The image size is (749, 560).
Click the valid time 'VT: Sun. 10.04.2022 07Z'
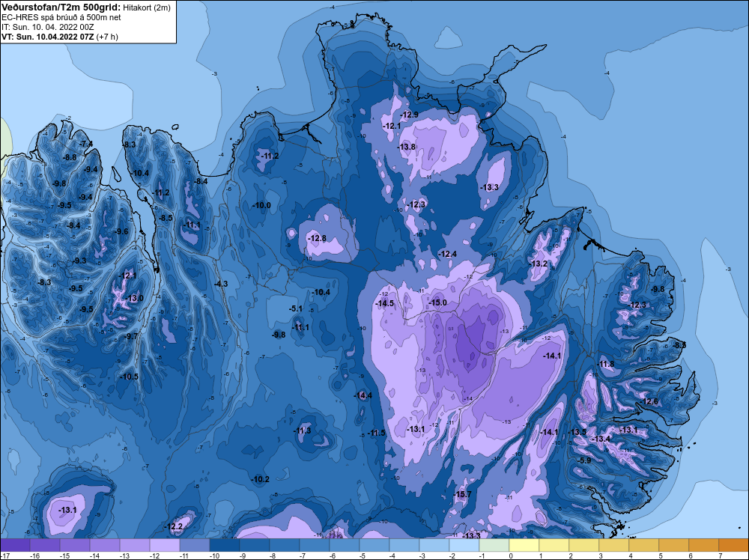click(x=48, y=37)
